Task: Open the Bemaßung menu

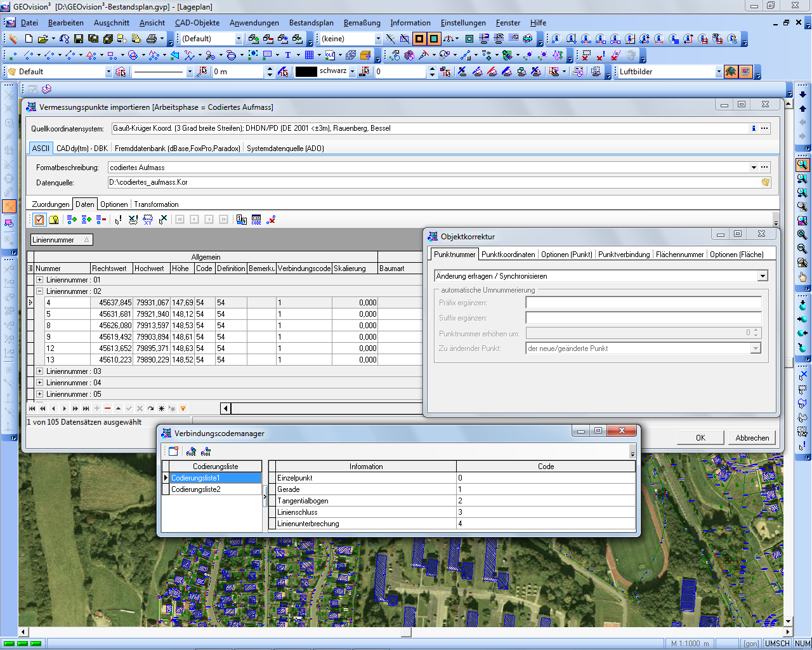Action: click(362, 23)
